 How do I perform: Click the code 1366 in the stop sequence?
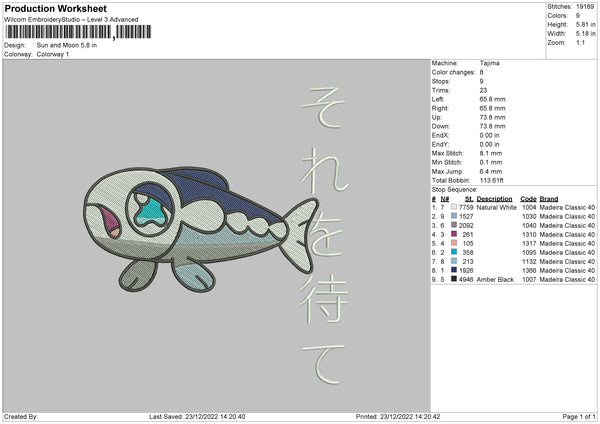(529, 271)
